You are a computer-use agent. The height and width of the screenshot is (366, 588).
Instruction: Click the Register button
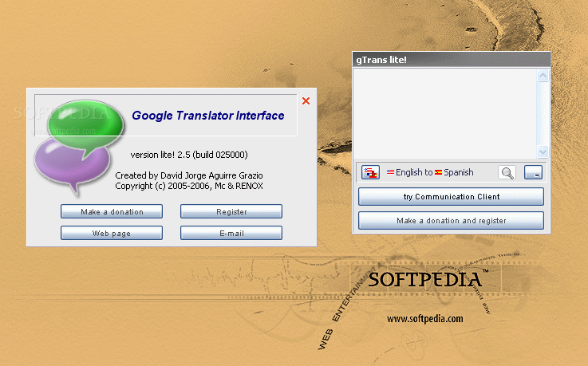tap(231, 211)
